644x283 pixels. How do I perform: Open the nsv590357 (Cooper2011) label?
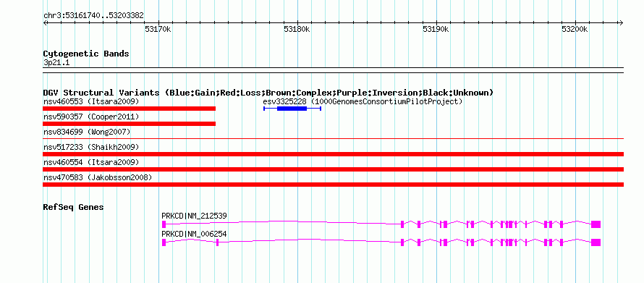coord(91,117)
